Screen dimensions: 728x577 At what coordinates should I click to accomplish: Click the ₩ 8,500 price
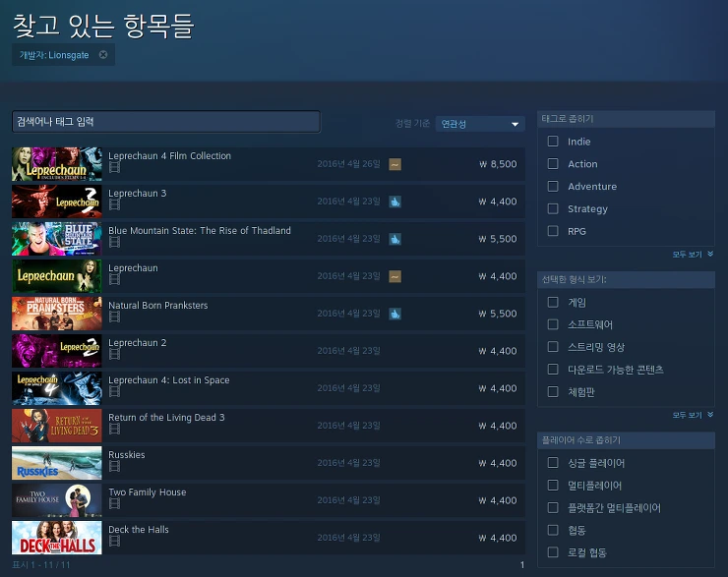click(498, 164)
